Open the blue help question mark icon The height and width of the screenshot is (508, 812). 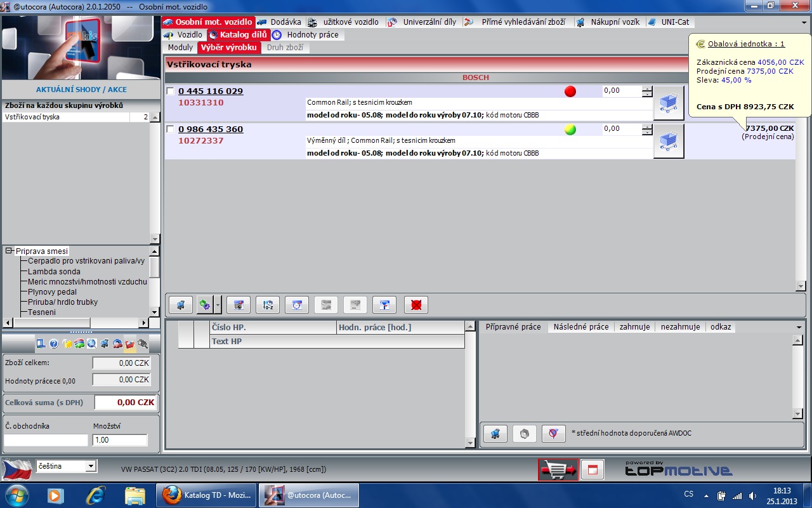coord(54,344)
